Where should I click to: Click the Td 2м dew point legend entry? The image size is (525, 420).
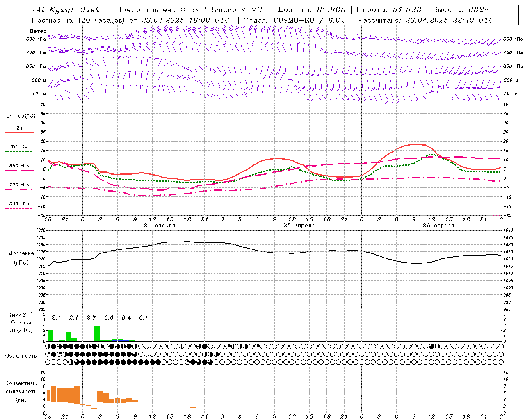click(x=19, y=147)
